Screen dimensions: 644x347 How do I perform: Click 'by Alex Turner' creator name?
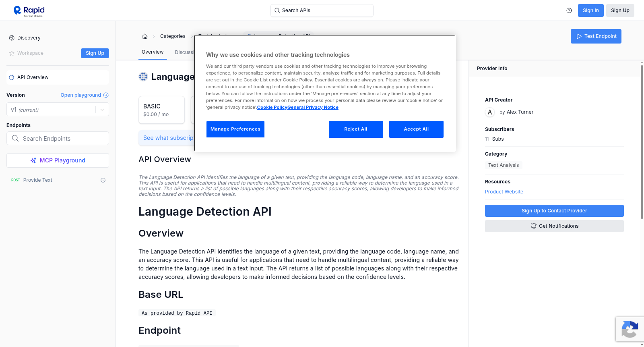[516, 112]
